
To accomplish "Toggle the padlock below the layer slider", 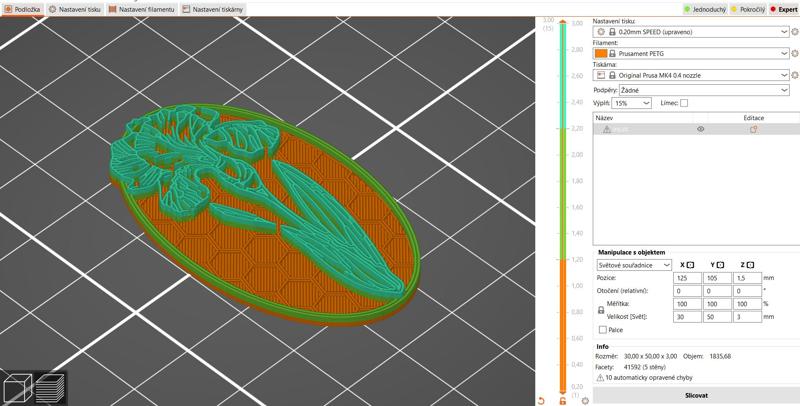I will (562, 401).
